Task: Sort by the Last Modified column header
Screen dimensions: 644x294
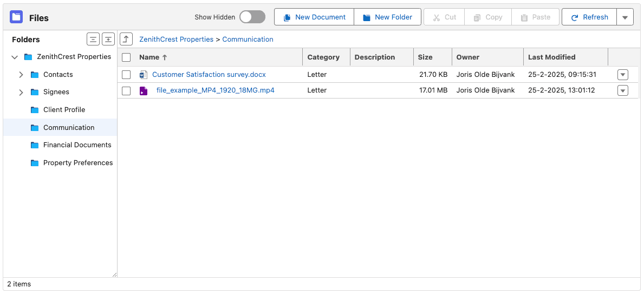Action: click(551, 57)
